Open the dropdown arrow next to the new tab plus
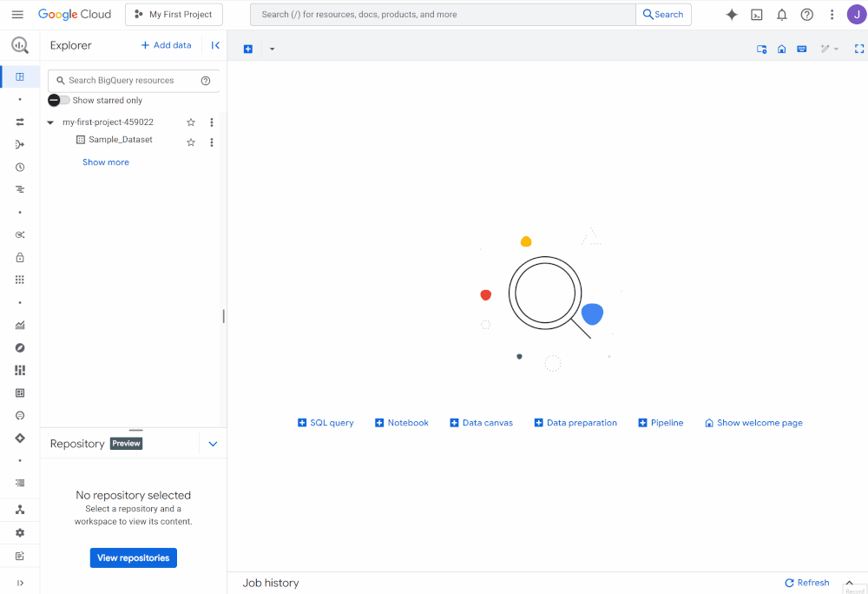This screenshot has width=868, height=594. click(x=272, y=49)
